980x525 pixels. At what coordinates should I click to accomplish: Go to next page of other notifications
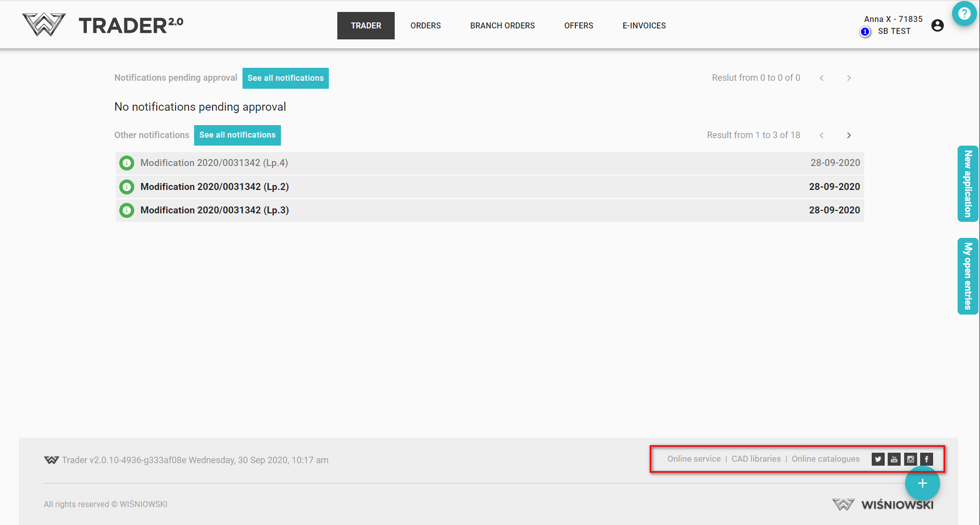[849, 136]
